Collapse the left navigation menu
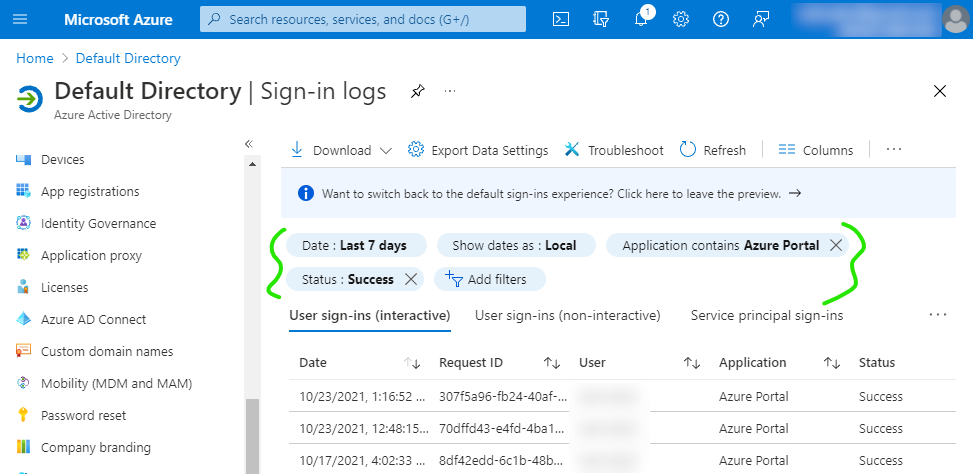The image size is (973, 474). (249, 144)
